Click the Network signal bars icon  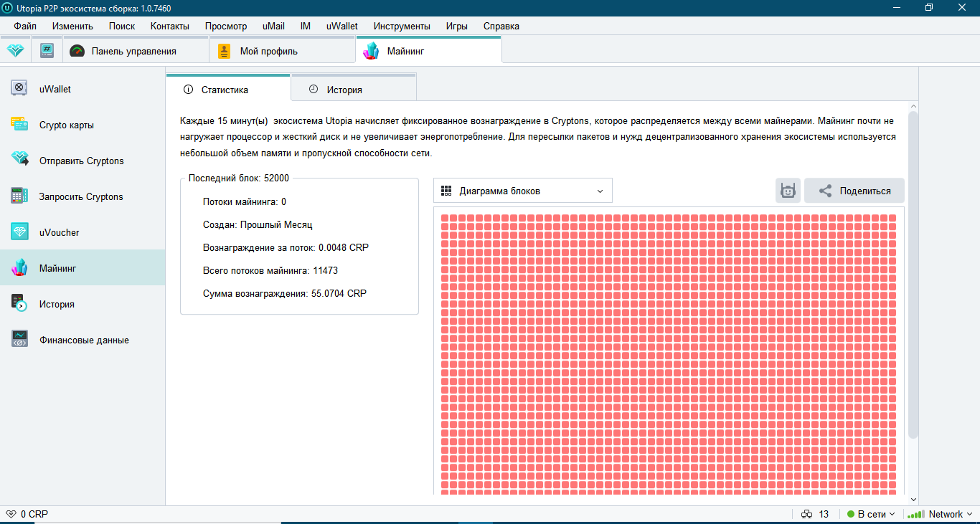pos(915,514)
